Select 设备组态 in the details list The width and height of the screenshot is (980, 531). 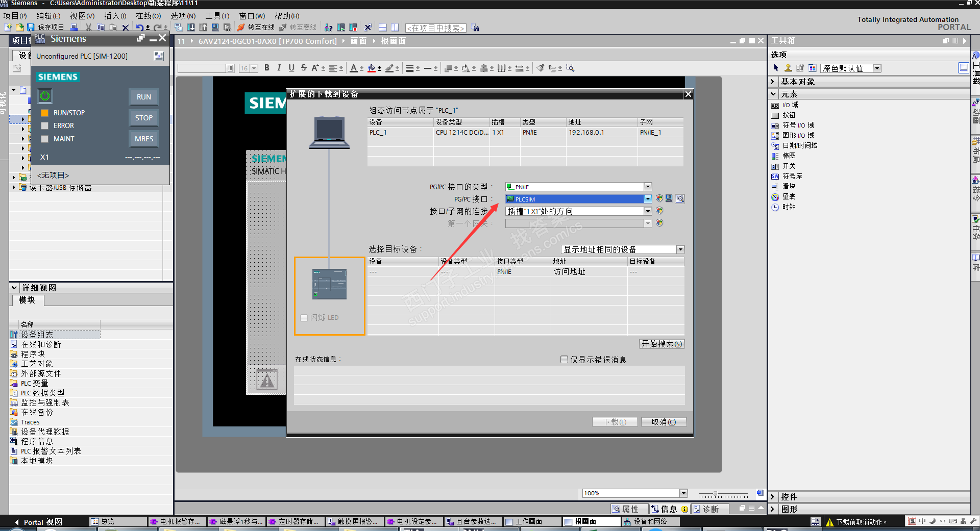pos(55,335)
